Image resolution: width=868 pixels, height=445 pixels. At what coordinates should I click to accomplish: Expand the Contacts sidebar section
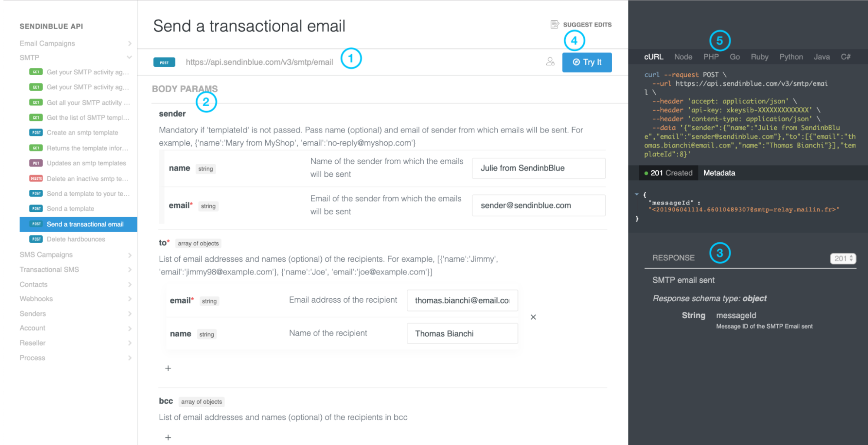click(129, 285)
